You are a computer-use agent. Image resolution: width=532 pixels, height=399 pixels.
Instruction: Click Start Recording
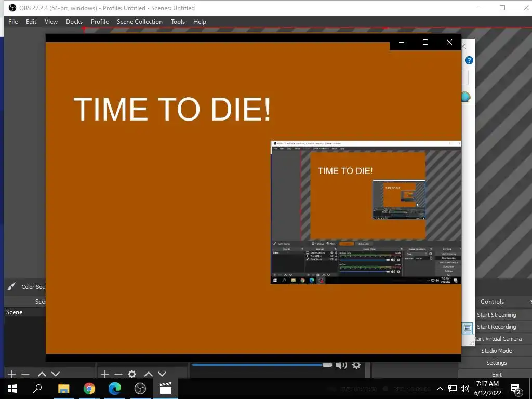496,327
